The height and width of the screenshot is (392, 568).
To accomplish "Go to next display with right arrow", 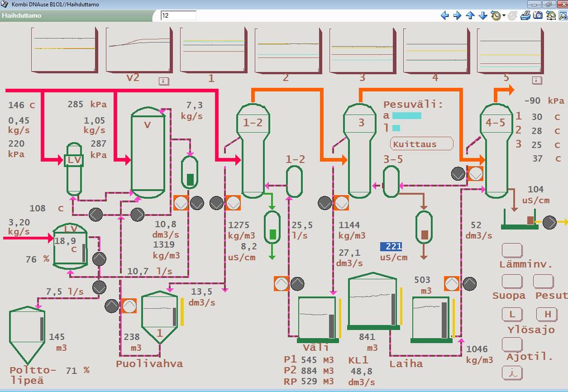I will click(458, 15).
